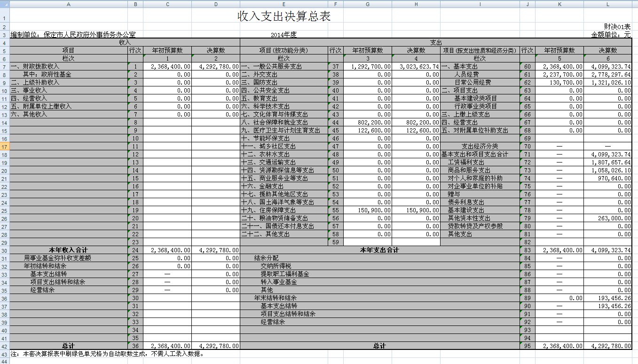The width and height of the screenshot is (638, 364).
Task: Select column A header
Action: point(69,4)
